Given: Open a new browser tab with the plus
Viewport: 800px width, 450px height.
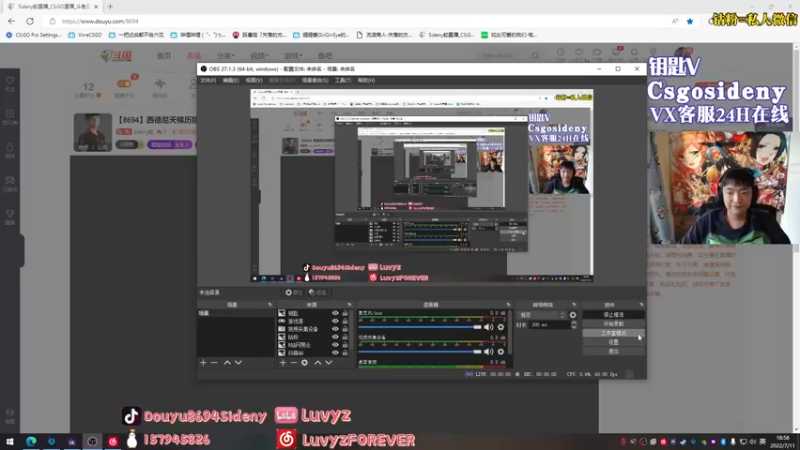Looking at the screenshot, I should coord(110,7).
